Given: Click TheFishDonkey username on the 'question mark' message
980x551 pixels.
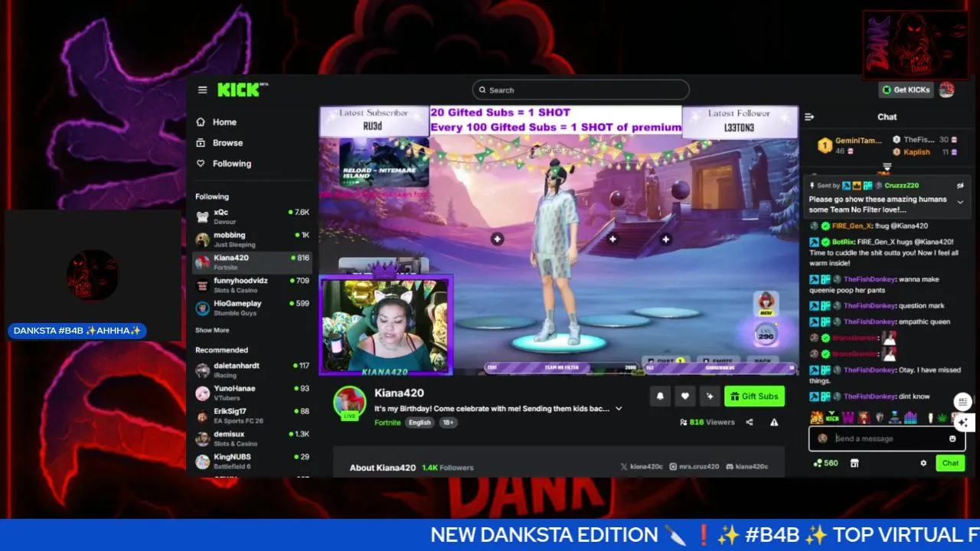Looking at the screenshot, I should click(870, 305).
